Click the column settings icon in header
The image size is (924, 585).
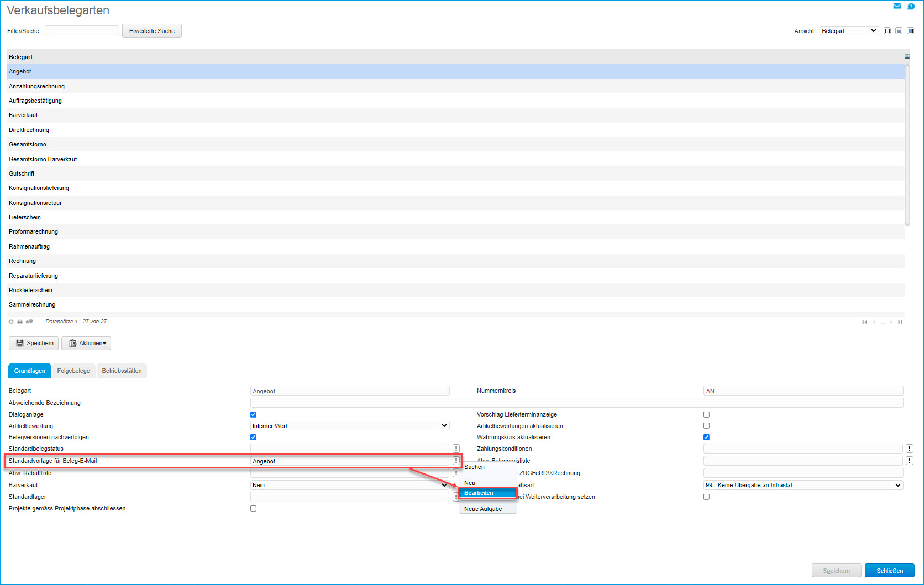click(x=907, y=57)
